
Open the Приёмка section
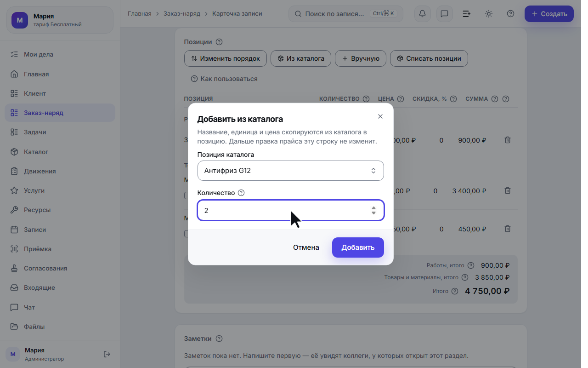click(x=60, y=249)
